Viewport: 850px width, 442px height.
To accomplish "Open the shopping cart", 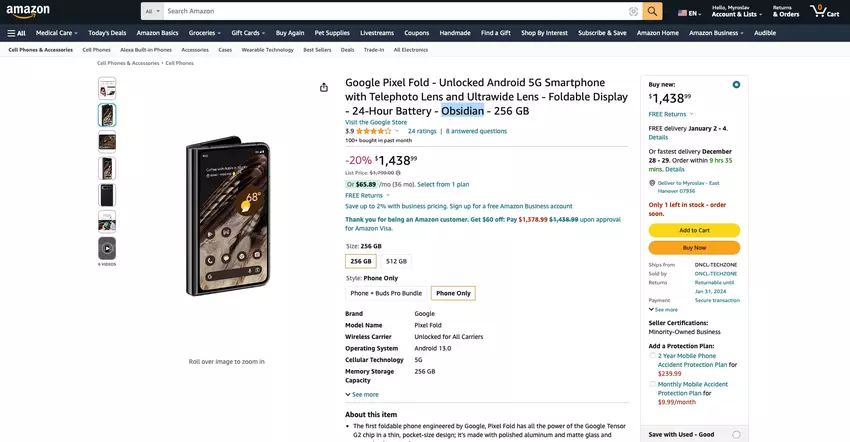I will pos(826,12).
